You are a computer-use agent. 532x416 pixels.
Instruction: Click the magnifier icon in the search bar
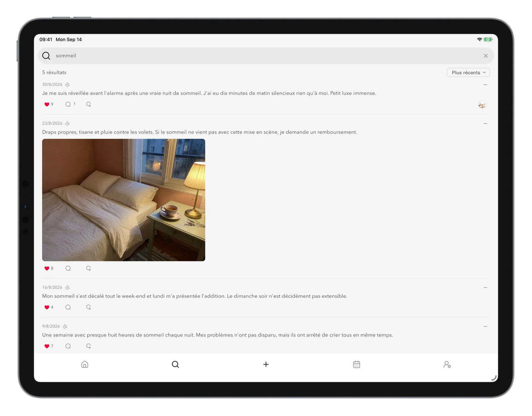[x=47, y=56]
